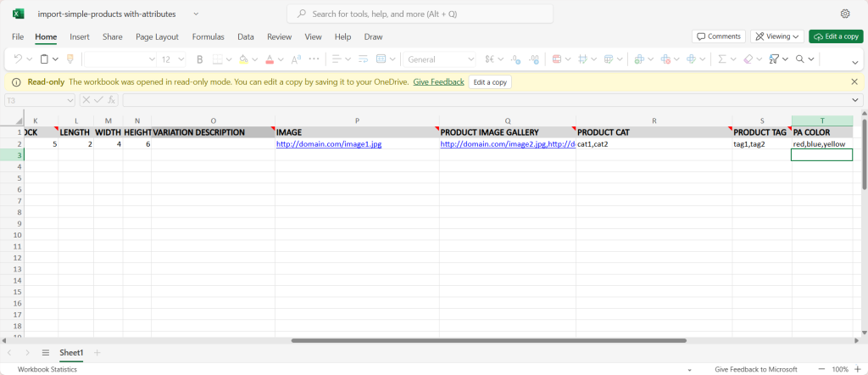The height and width of the screenshot is (375, 868).
Task: Click Delete Cells icon
Action: pyautogui.click(x=666, y=59)
